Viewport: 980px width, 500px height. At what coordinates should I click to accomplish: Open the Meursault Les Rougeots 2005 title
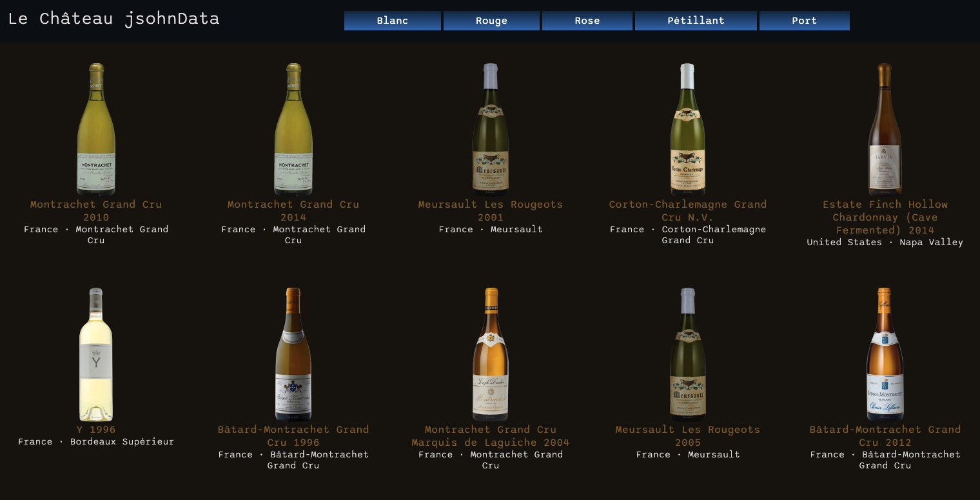point(688,436)
